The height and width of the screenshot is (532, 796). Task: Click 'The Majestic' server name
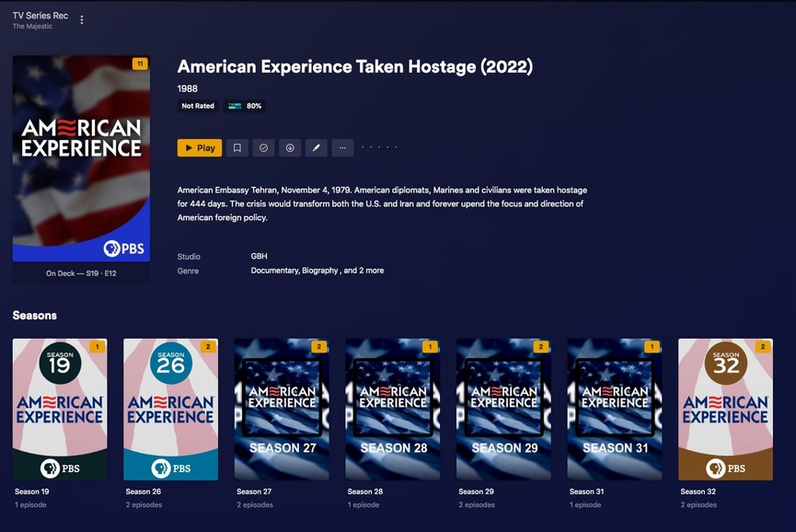coord(32,27)
